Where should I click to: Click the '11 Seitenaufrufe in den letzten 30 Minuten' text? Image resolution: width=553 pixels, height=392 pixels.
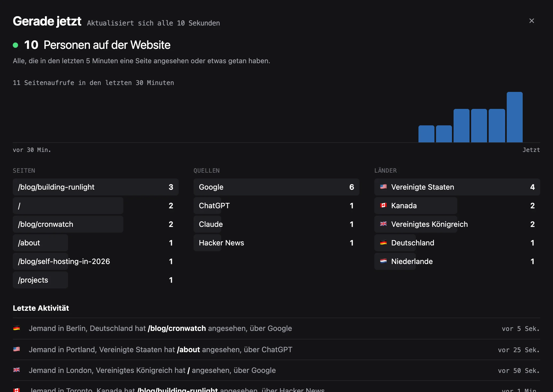click(x=93, y=83)
